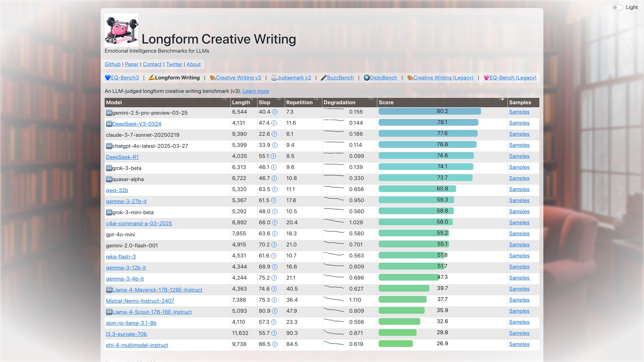Image resolution: width=644 pixels, height=362 pixels.
Task: Click the Learn more link
Action: click(x=256, y=91)
